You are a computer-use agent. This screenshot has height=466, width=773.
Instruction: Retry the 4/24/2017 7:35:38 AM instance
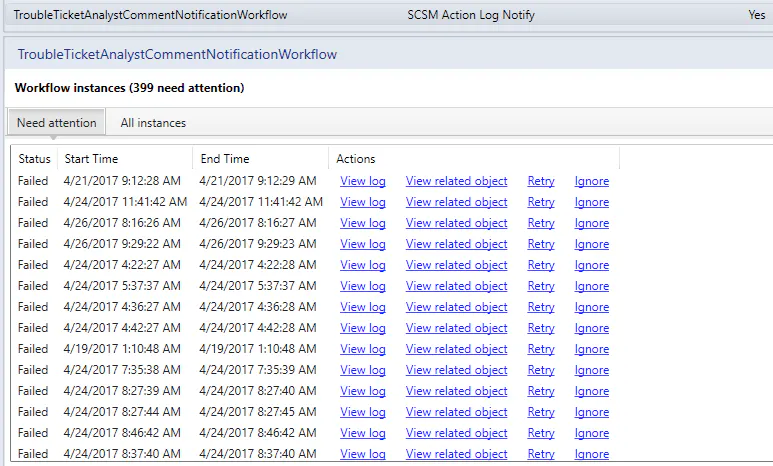tap(541, 370)
